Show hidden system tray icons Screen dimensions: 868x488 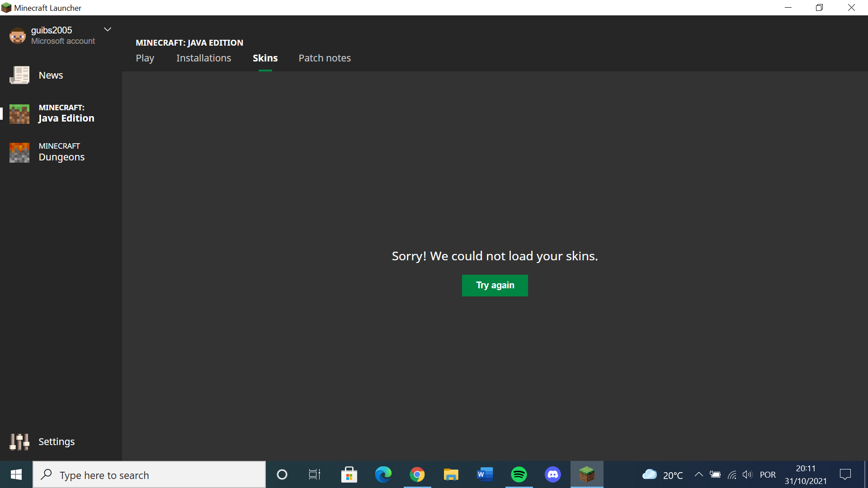[698, 474]
